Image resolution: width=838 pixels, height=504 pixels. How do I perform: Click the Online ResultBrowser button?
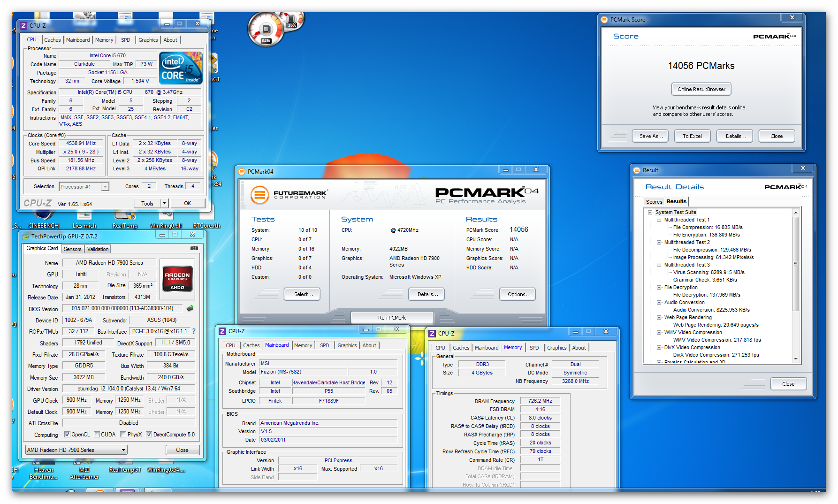coord(701,89)
